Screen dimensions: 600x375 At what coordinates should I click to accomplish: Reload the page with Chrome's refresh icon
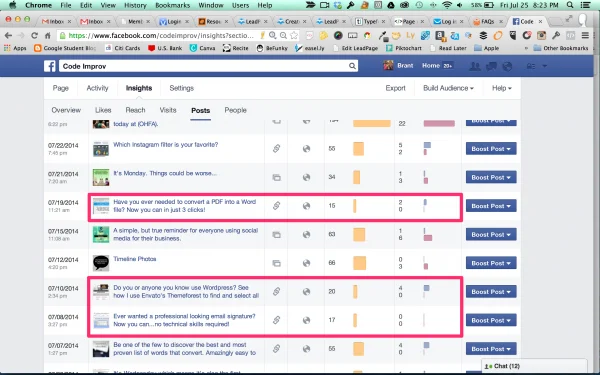pyautogui.click(x=34, y=36)
